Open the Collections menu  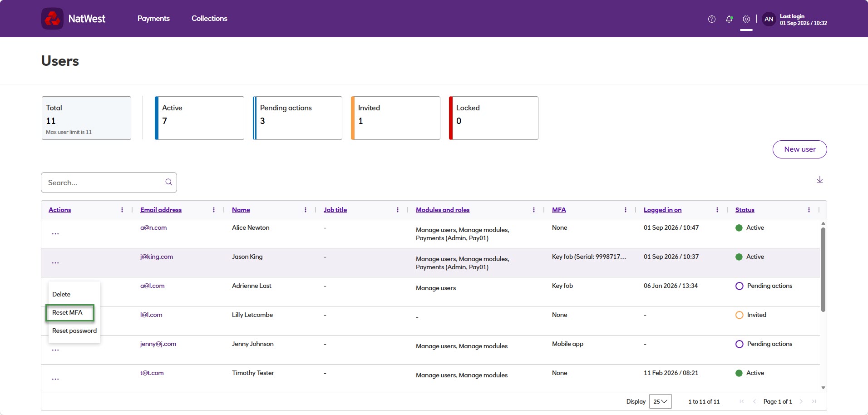[x=209, y=19]
